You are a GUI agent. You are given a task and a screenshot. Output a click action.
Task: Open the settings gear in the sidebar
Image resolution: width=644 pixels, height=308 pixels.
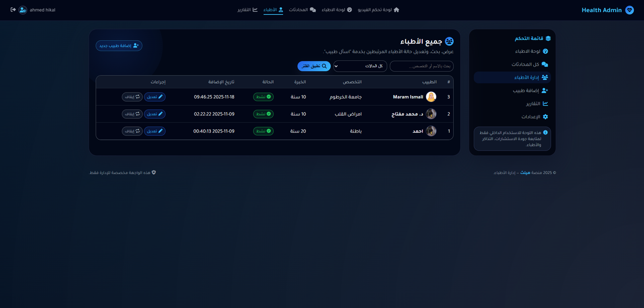[545, 117]
